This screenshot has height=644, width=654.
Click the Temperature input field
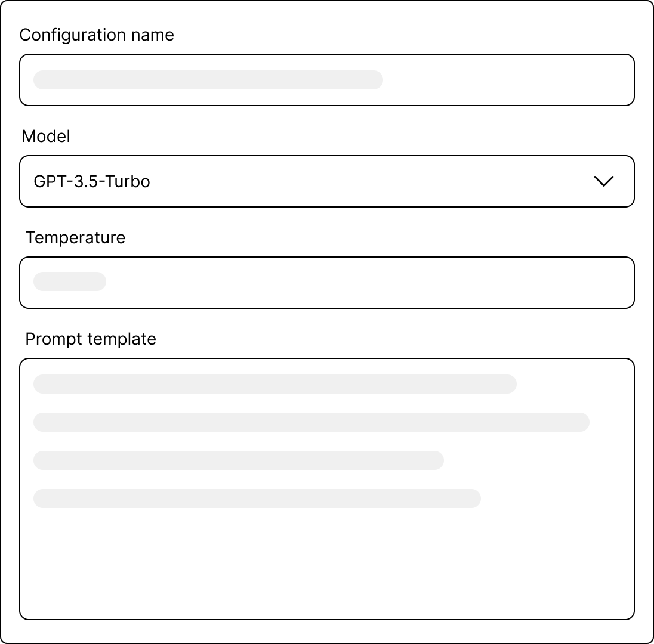(326, 283)
